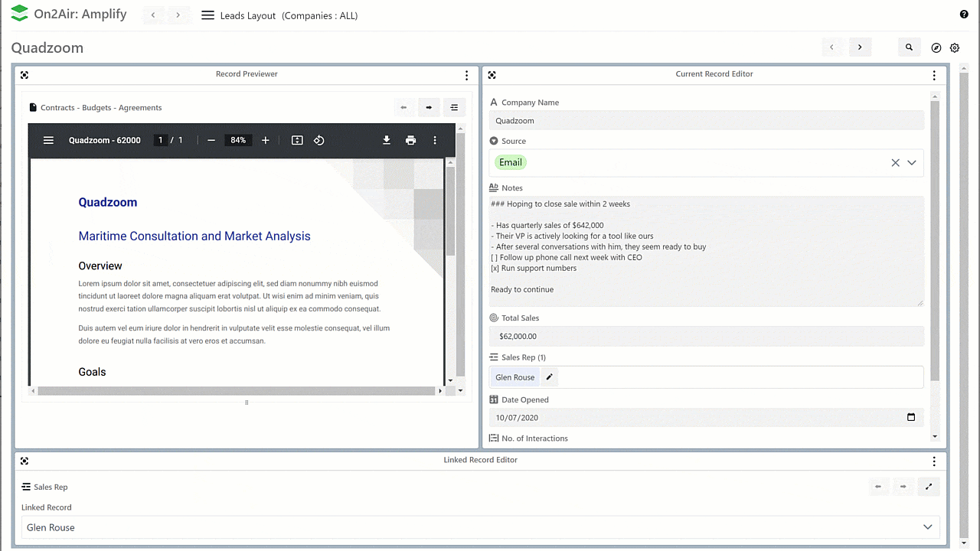
Task: Open settings gear icon
Action: (x=955, y=47)
